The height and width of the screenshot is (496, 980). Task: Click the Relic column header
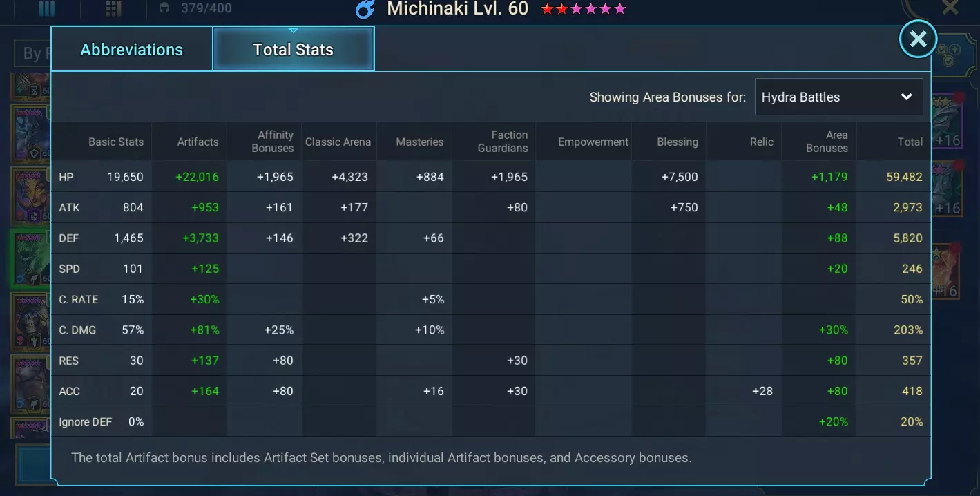(761, 142)
